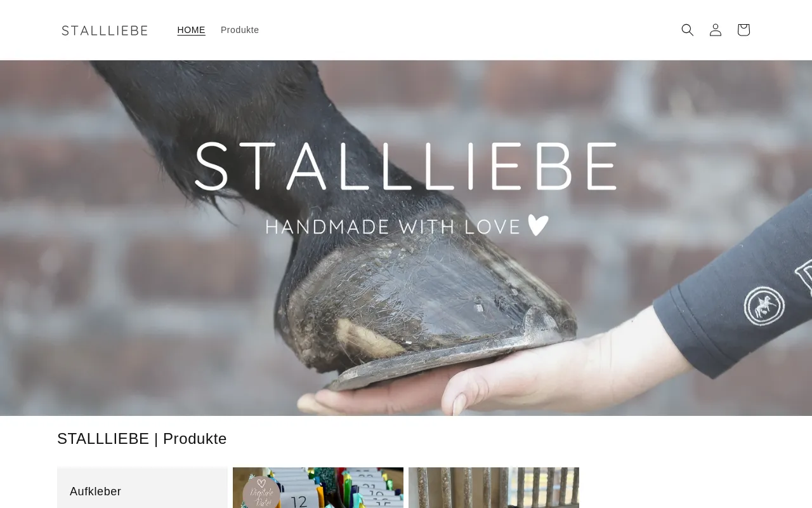Go to the HOME menu item
This screenshot has width=812, height=508.
pyautogui.click(x=192, y=30)
